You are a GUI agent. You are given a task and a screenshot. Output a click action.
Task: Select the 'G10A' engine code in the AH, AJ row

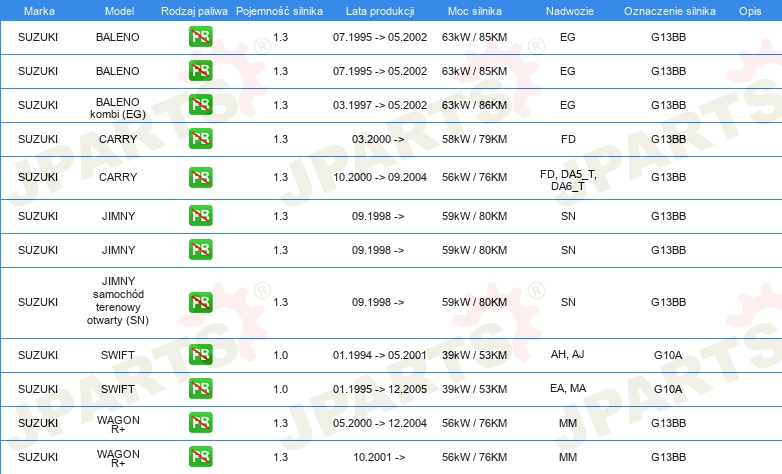coord(668,355)
